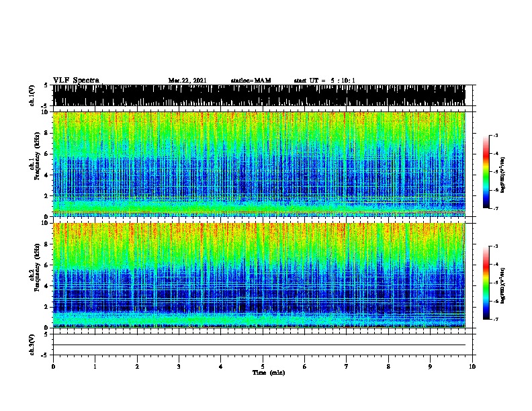The image size is (532, 411).
Task: Click the "Time (min)" x-axis label
Action: point(269,373)
